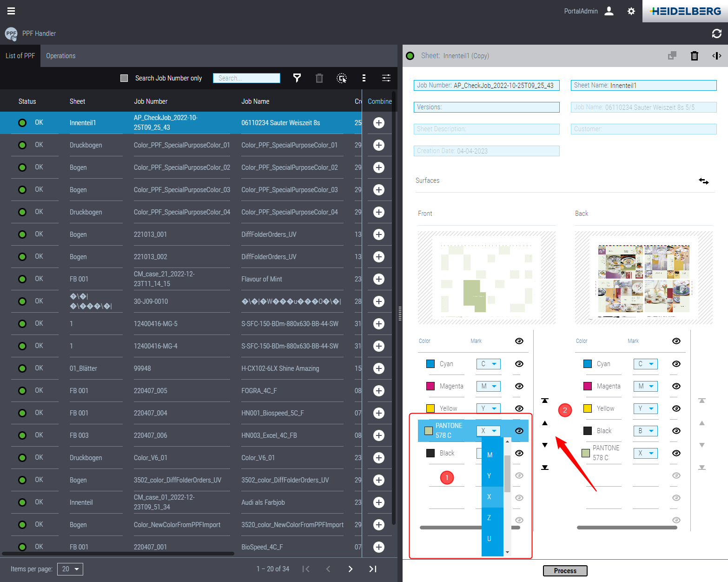Add Flavour of Mint job to combine
The image size is (728, 582).
(x=378, y=279)
